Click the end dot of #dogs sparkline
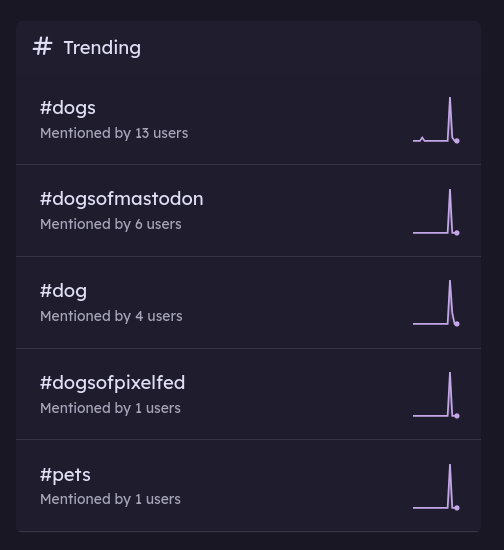504x550 pixels. [x=457, y=141]
